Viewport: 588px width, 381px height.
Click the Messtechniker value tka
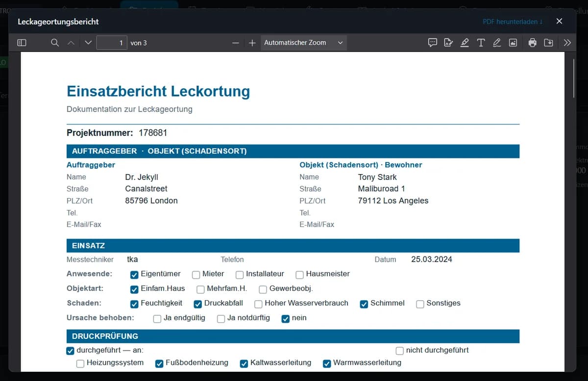[x=132, y=259]
